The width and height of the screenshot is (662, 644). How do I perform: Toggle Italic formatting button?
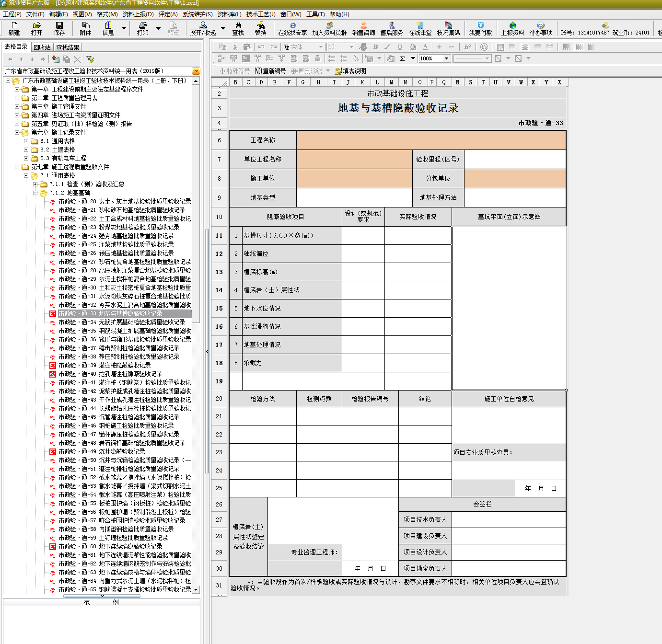[387, 47]
